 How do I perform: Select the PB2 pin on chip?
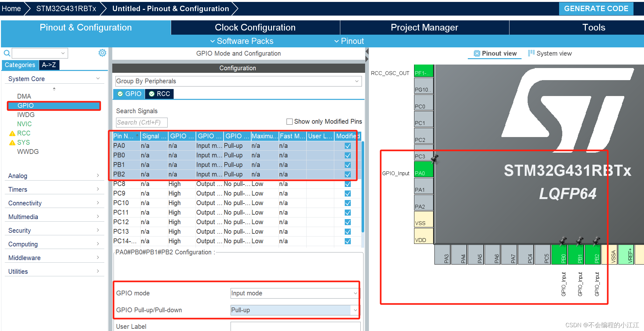(593, 254)
